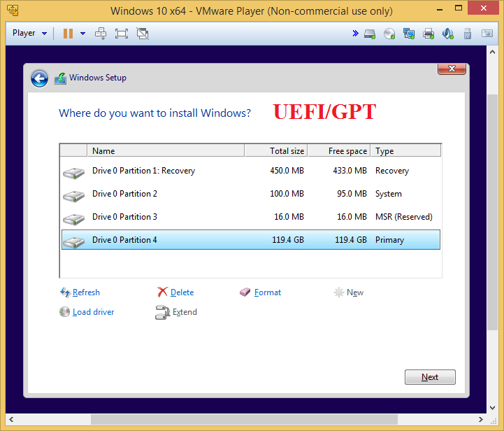Viewport: 504px width, 431px height.
Task: Click the hard disk device icon
Action: click(x=370, y=34)
